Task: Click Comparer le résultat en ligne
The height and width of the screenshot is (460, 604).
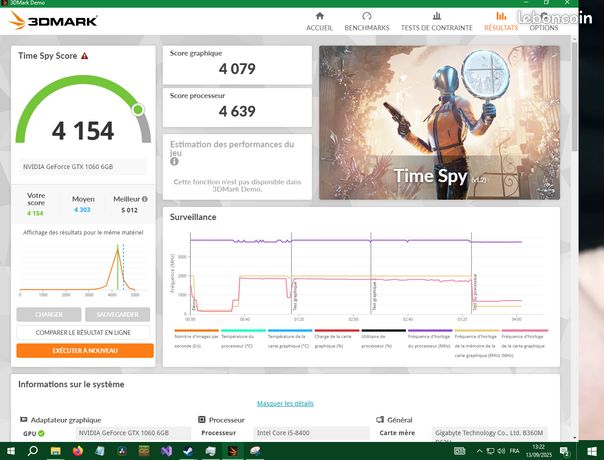Action: (x=83, y=332)
